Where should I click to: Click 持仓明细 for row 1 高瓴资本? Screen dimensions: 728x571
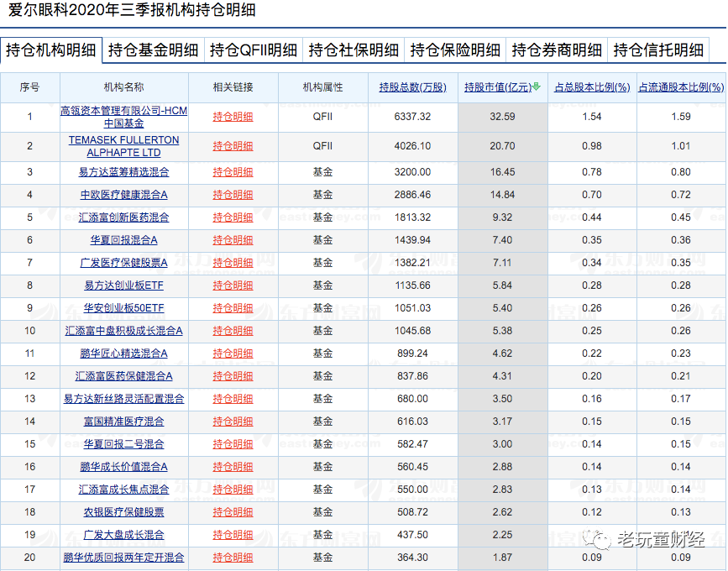pos(233,117)
